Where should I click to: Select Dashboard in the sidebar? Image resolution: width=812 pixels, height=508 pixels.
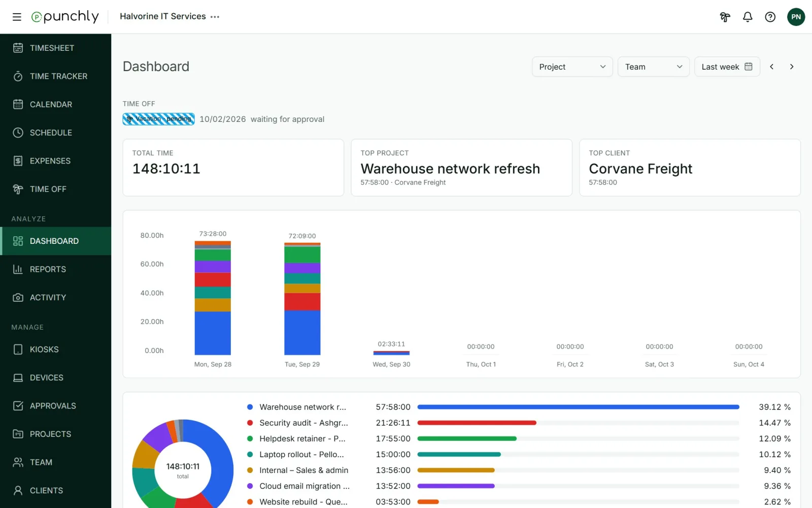pos(56,241)
